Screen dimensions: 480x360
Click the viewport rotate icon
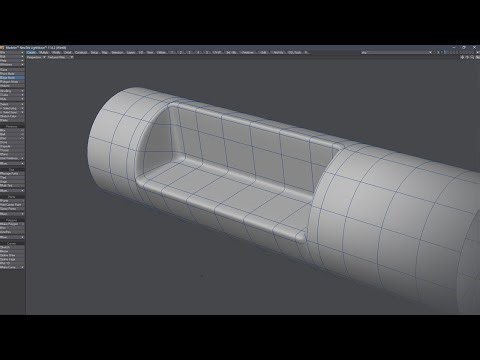tap(467, 57)
